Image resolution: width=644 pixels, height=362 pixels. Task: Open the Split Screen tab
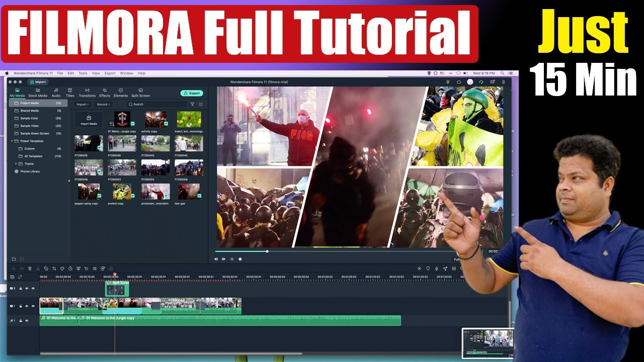tap(140, 93)
